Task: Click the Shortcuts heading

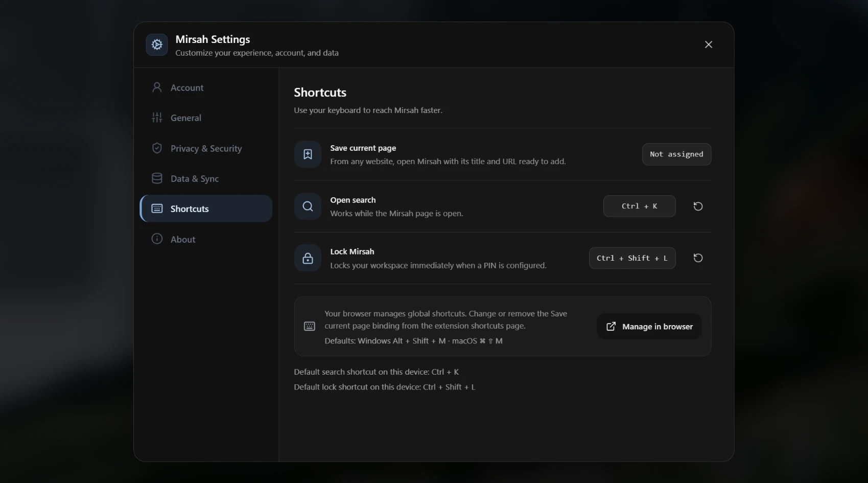Action: [320, 93]
